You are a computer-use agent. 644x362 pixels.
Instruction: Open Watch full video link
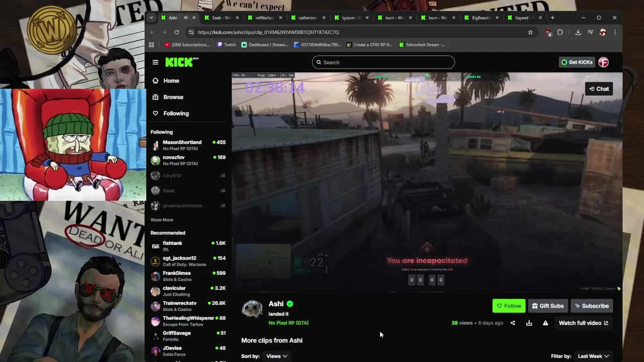point(583,323)
